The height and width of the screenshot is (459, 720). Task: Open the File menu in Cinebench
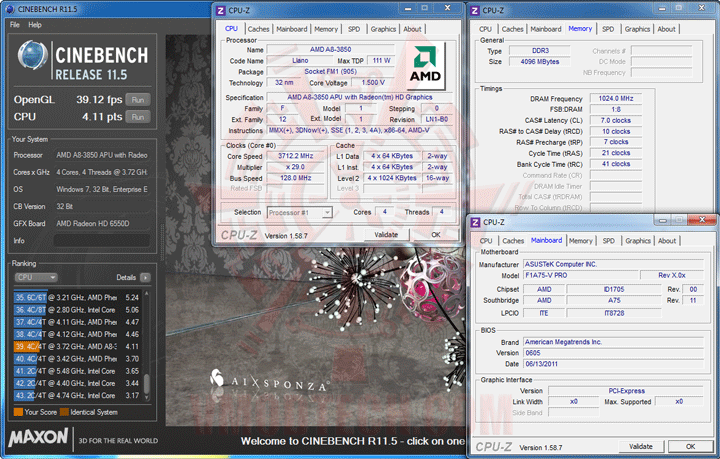15,25
